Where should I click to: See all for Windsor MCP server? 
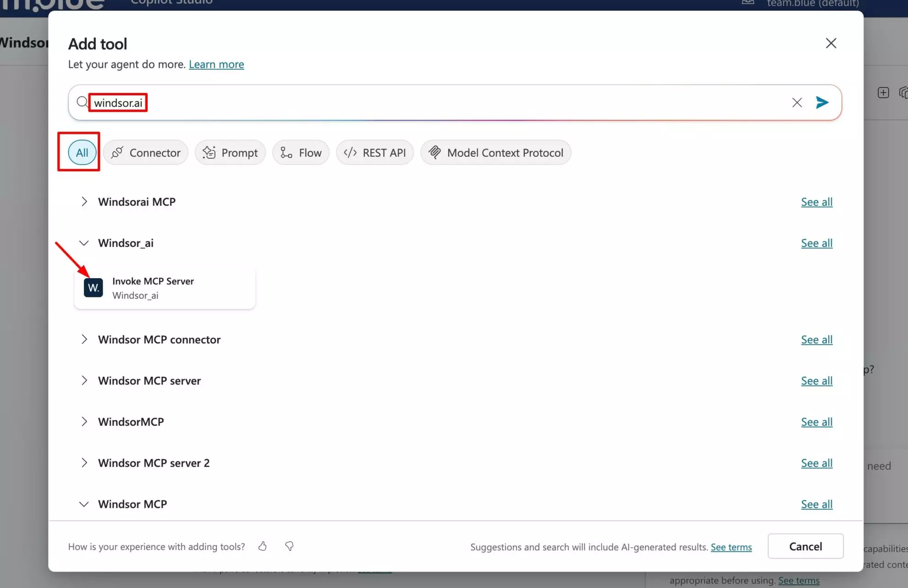coord(816,381)
